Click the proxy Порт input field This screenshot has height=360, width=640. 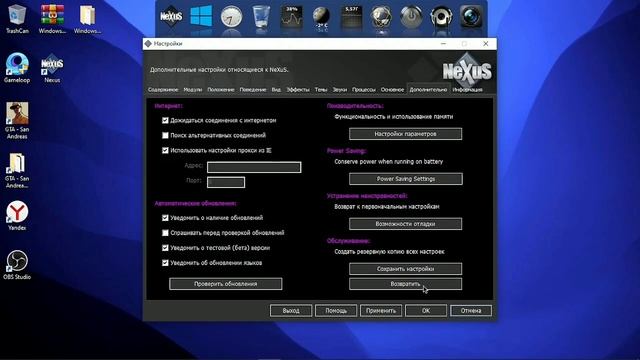[x=226, y=182]
